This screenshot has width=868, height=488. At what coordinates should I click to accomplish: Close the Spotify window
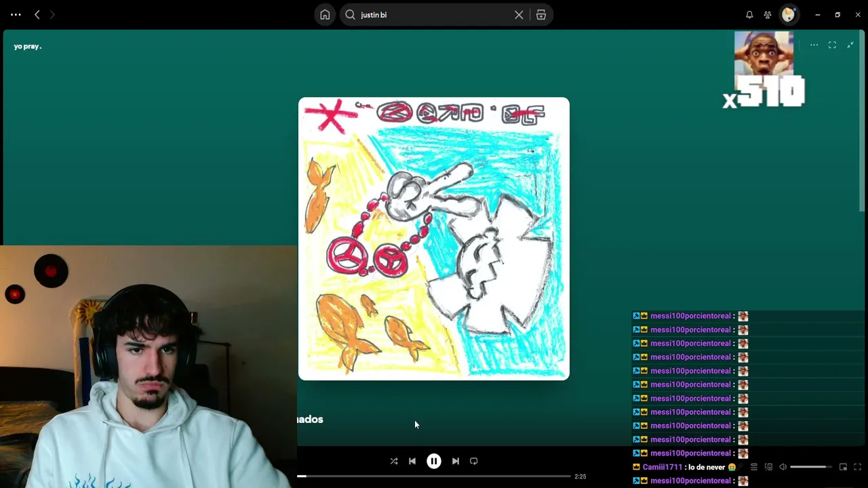coord(858,14)
